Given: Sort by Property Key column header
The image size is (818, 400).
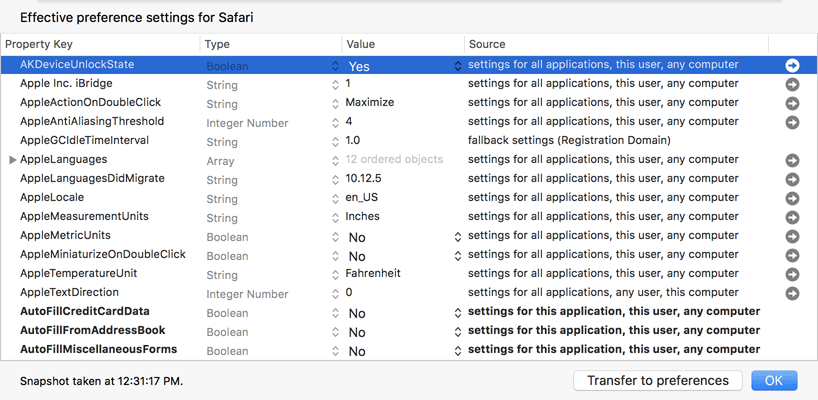Looking at the screenshot, I should (100, 44).
